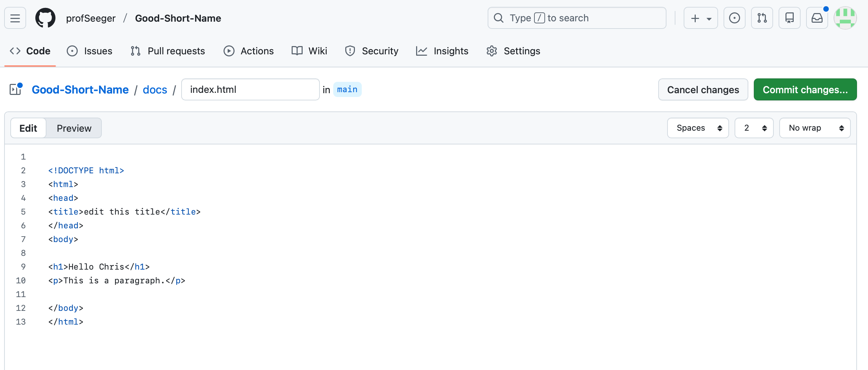Screen dimensions: 868x370
Task: Click the compare changes icon beside the breadcrumb
Action: 15,89
